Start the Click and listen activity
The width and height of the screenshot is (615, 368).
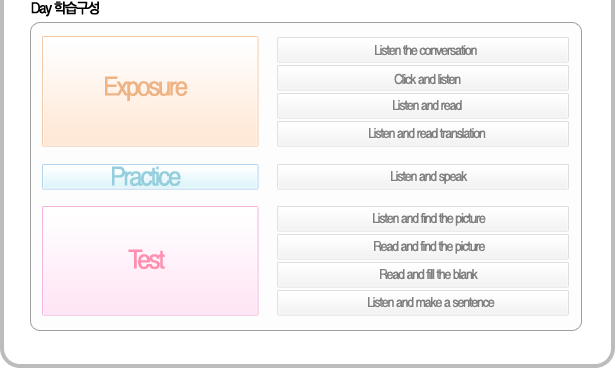point(423,78)
